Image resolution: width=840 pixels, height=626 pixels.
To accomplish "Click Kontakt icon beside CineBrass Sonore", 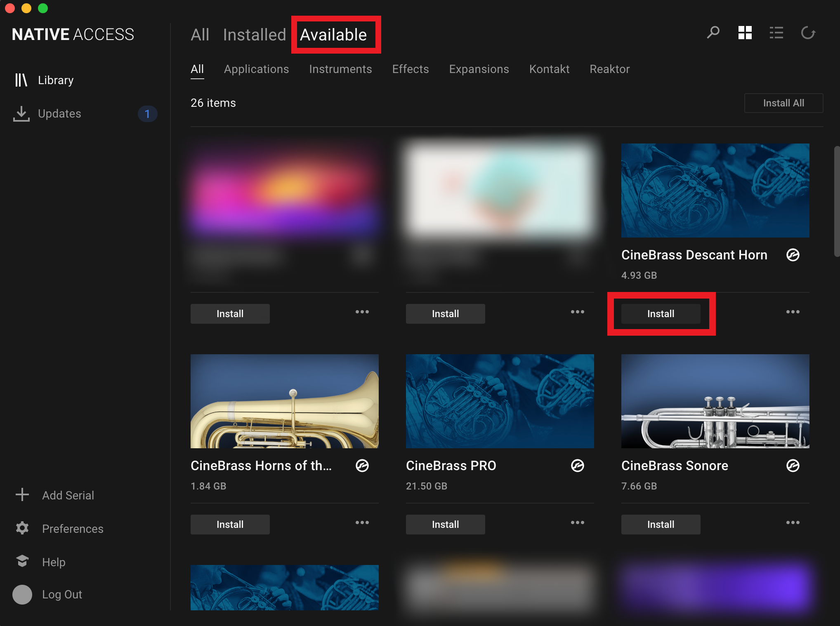I will [793, 466].
